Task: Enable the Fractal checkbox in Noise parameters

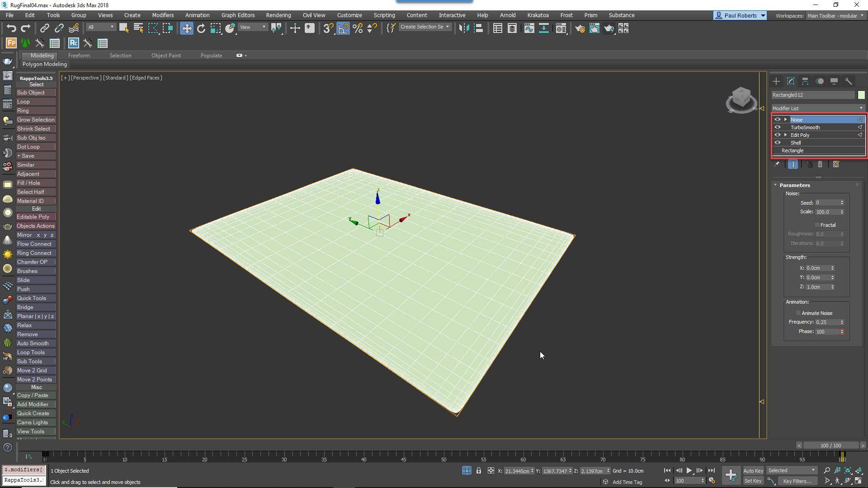Action: pos(817,225)
